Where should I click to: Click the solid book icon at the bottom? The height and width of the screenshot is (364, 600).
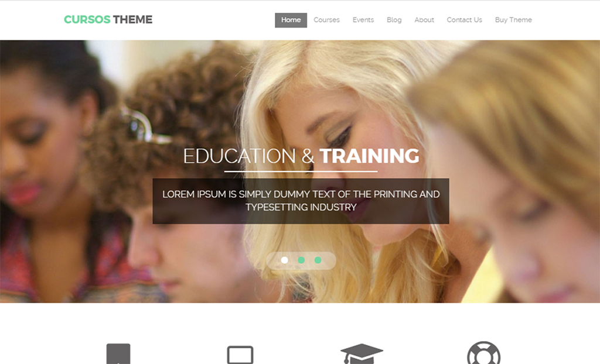[x=118, y=353]
